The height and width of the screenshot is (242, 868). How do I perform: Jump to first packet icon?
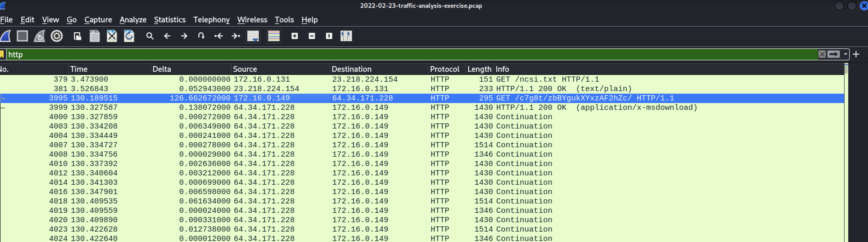click(218, 36)
